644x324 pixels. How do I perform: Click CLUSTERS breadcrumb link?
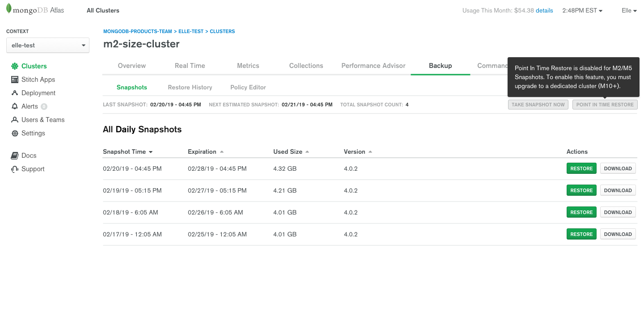pos(222,31)
